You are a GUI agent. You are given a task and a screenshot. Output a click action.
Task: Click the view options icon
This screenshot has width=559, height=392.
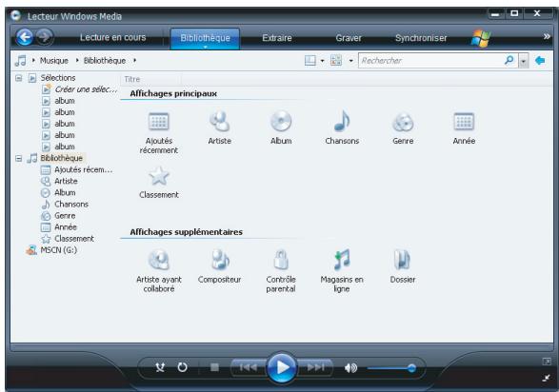tap(336, 61)
